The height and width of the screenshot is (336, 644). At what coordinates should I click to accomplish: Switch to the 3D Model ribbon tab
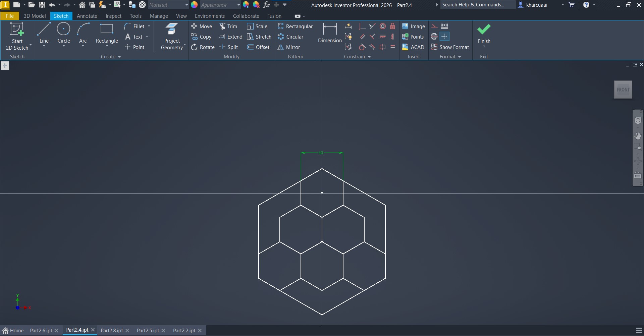coord(35,16)
